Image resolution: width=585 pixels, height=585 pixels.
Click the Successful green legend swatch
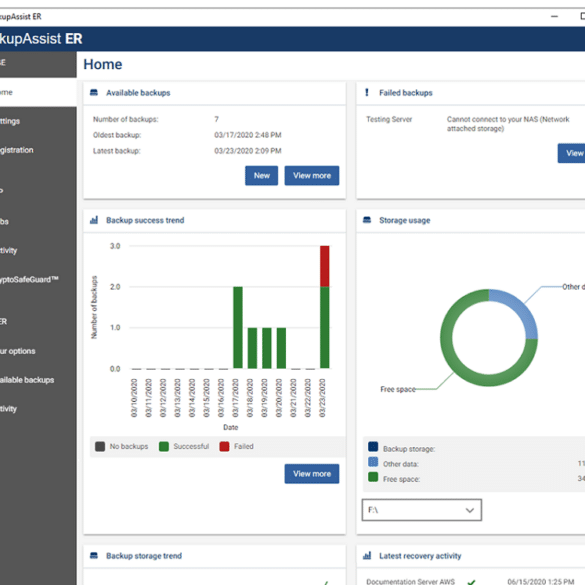point(164,446)
